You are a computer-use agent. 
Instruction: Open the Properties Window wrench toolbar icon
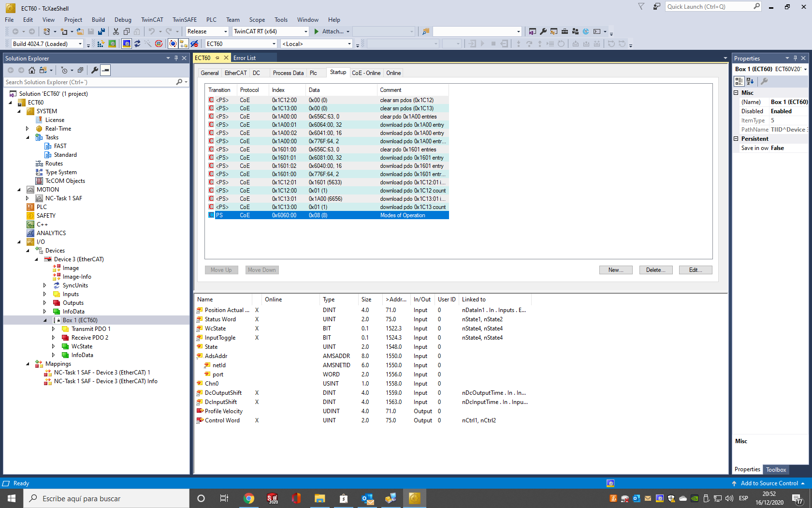click(x=543, y=31)
